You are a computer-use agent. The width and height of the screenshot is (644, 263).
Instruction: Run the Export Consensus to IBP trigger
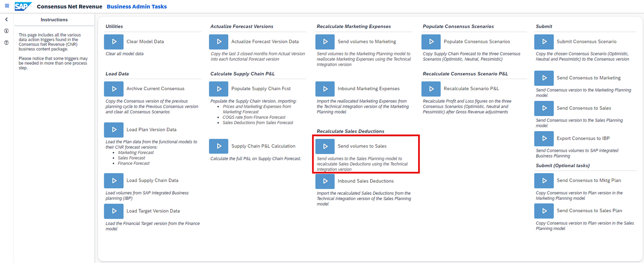[544, 139]
